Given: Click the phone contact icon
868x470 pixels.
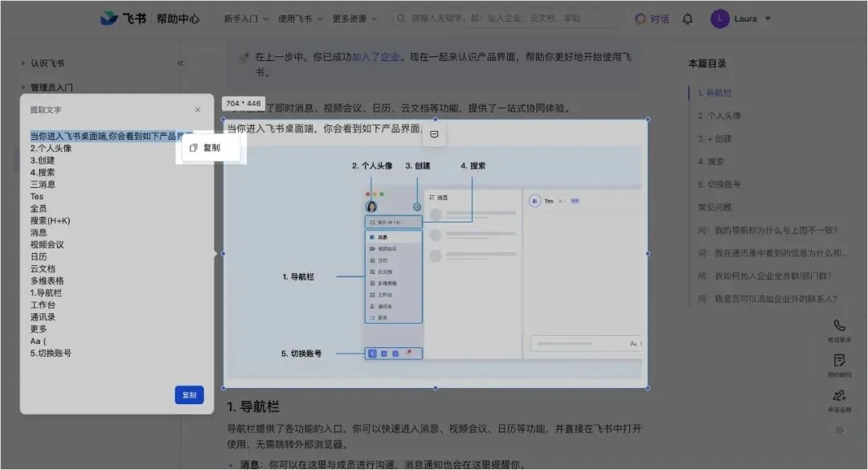Looking at the screenshot, I should 839,325.
